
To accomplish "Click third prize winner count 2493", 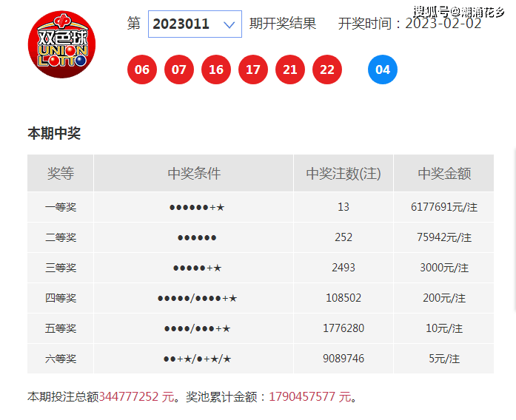I will click(344, 268).
